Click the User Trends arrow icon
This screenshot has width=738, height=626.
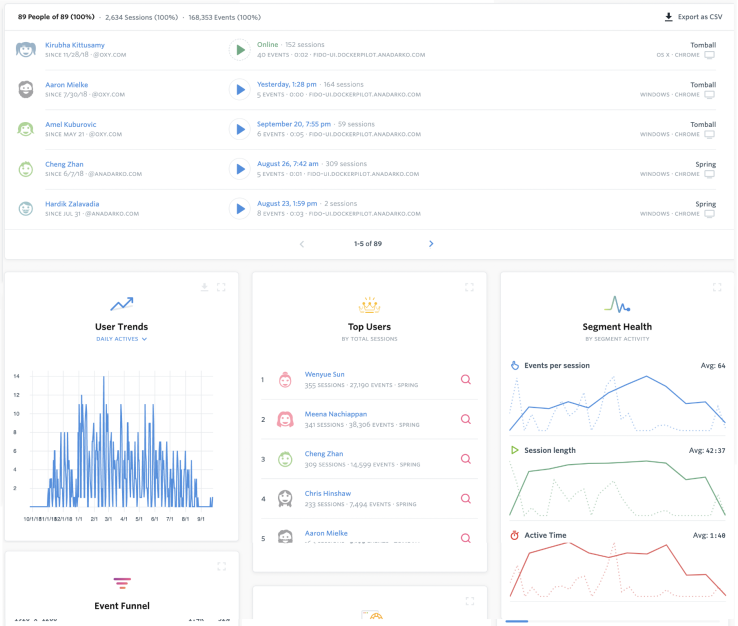[121, 304]
